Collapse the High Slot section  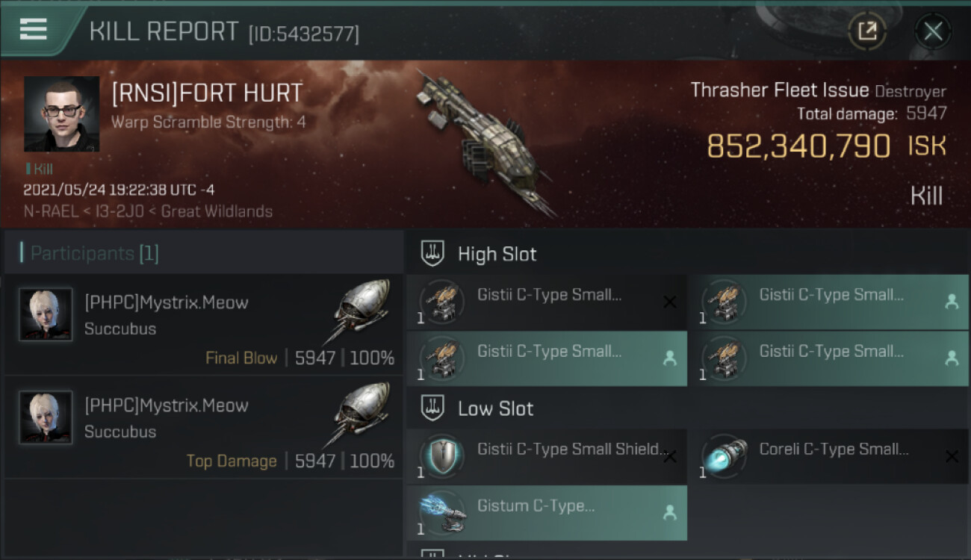[479, 254]
